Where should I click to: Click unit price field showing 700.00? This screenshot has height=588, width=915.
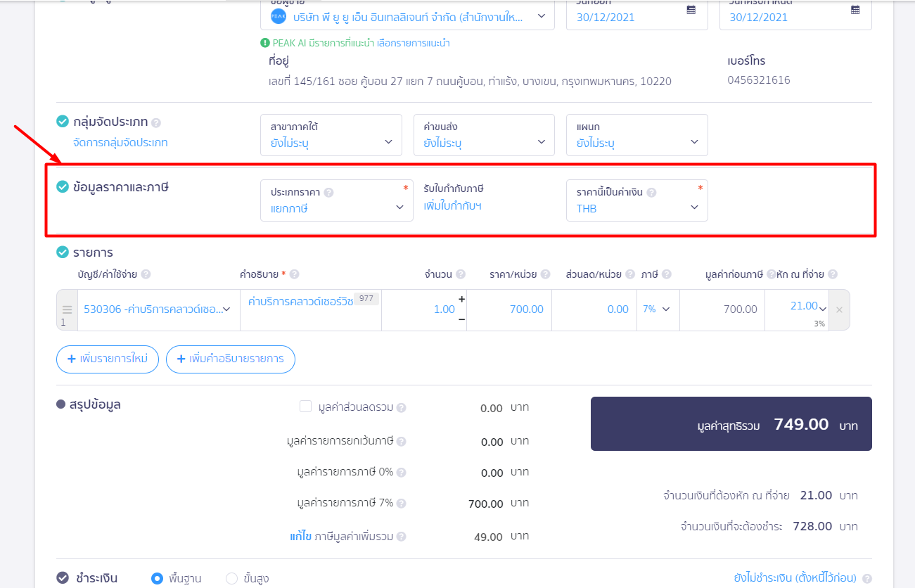(510, 309)
